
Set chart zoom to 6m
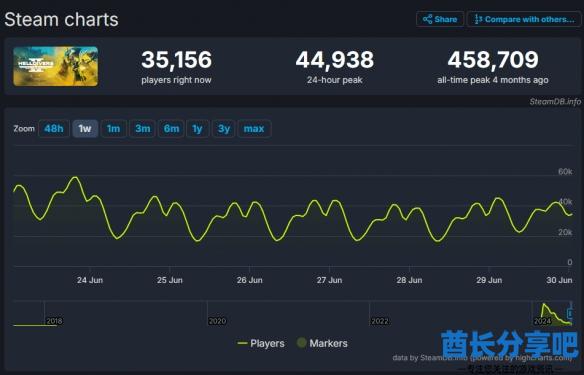pos(171,128)
